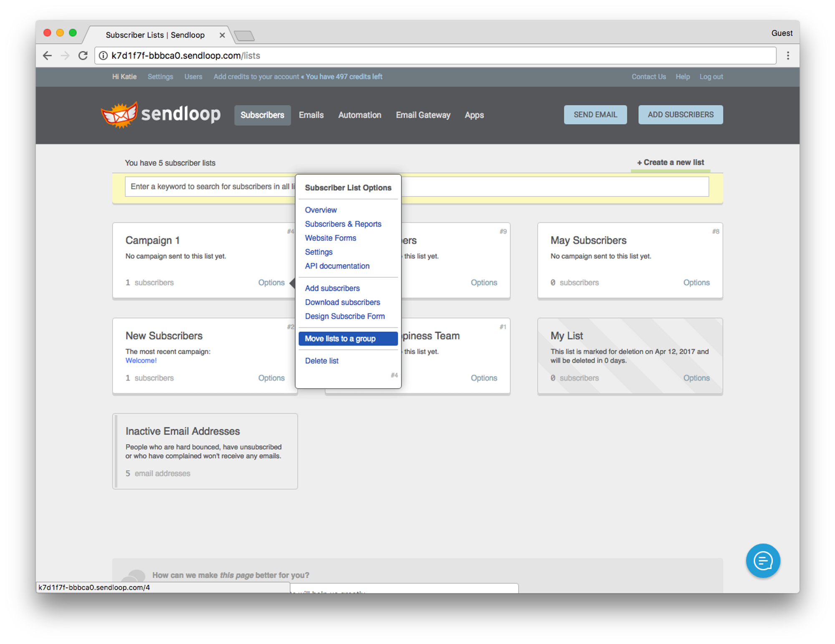
Task: Click Log out
Action: pos(711,77)
